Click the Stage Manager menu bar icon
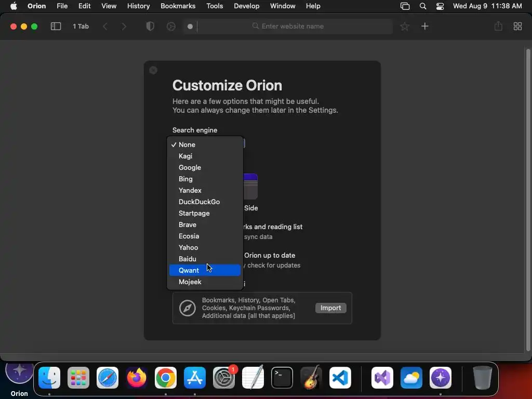This screenshot has height=399, width=532. [405, 6]
